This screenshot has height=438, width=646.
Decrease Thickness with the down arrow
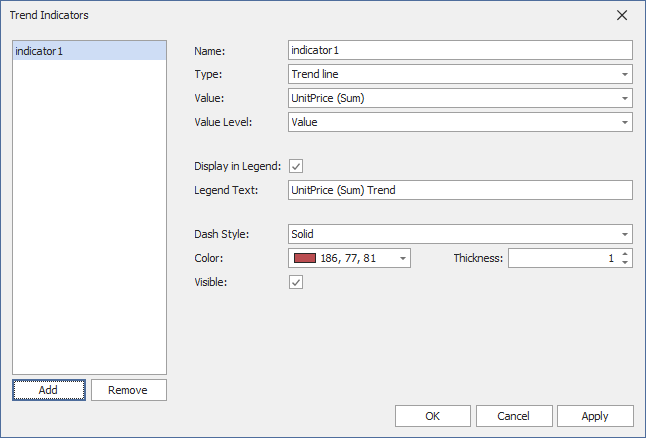625,263
